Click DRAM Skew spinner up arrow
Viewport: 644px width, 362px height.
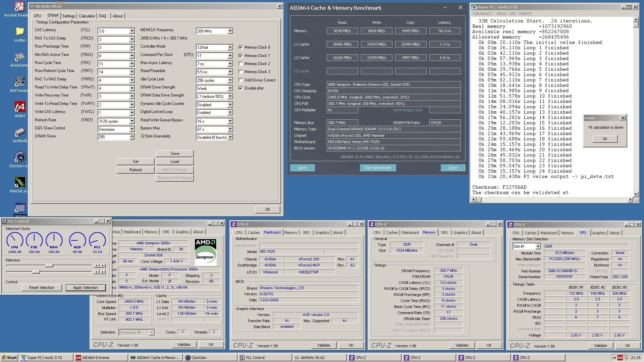tap(132, 136)
